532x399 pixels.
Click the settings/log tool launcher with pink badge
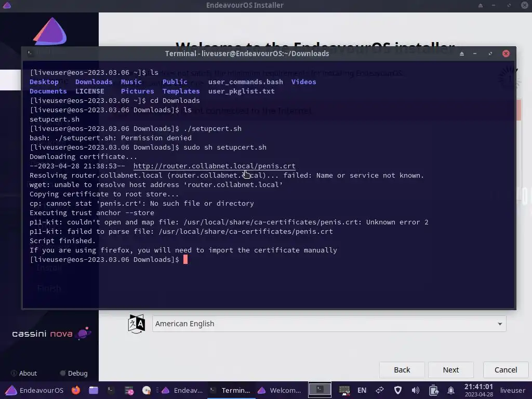coord(129,390)
